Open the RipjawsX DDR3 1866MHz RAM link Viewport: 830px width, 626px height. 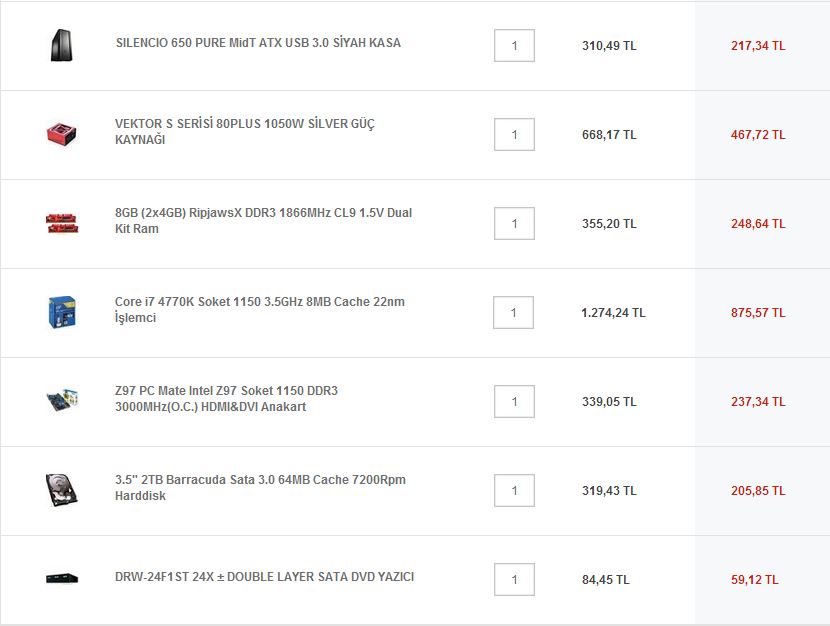[263, 221]
